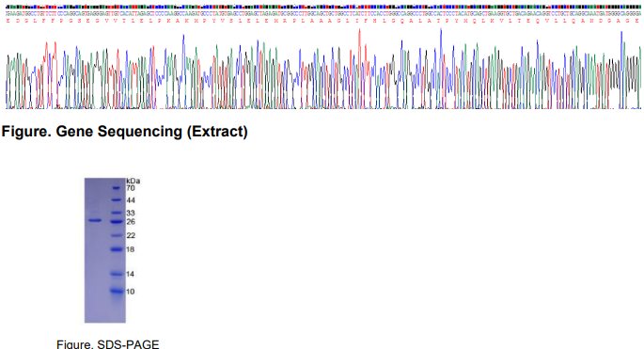Click the 14 kDa marker label

[x=130, y=274]
